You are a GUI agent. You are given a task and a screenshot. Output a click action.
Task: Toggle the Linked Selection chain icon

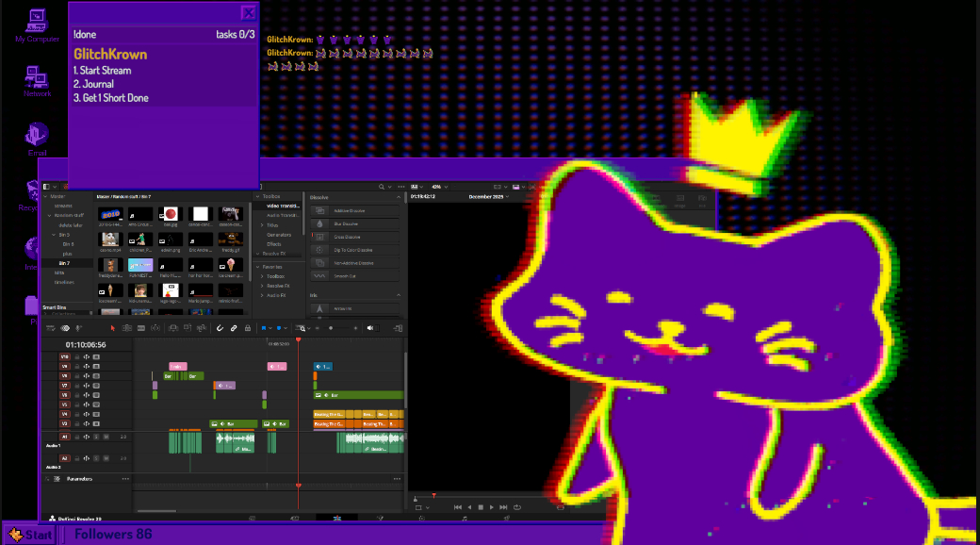[x=233, y=328]
